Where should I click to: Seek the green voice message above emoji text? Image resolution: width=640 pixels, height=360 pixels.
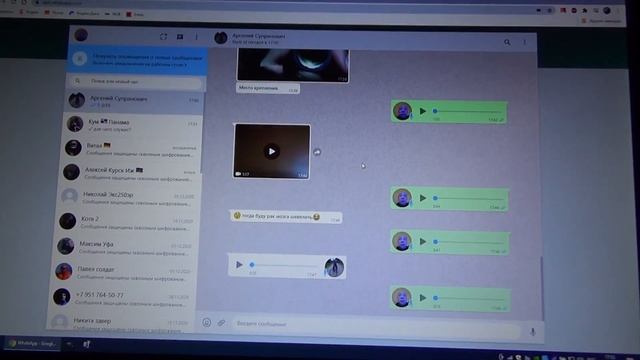point(469,198)
